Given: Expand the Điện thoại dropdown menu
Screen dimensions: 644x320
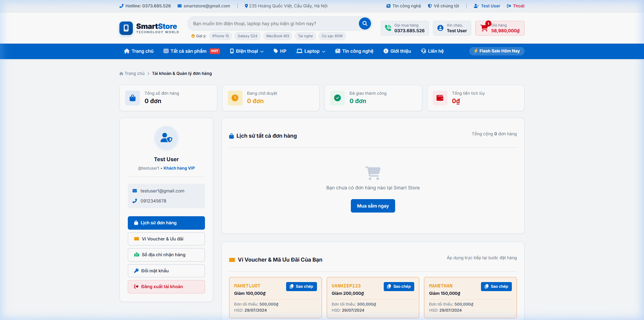Looking at the screenshot, I should click(x=247, y=51).
